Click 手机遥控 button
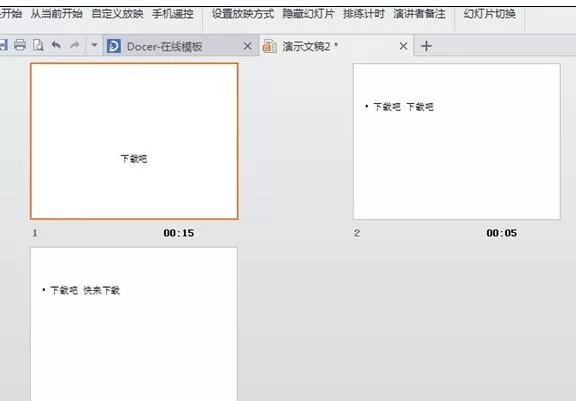This screenshot has height=401, width=576. coord(173,14)
